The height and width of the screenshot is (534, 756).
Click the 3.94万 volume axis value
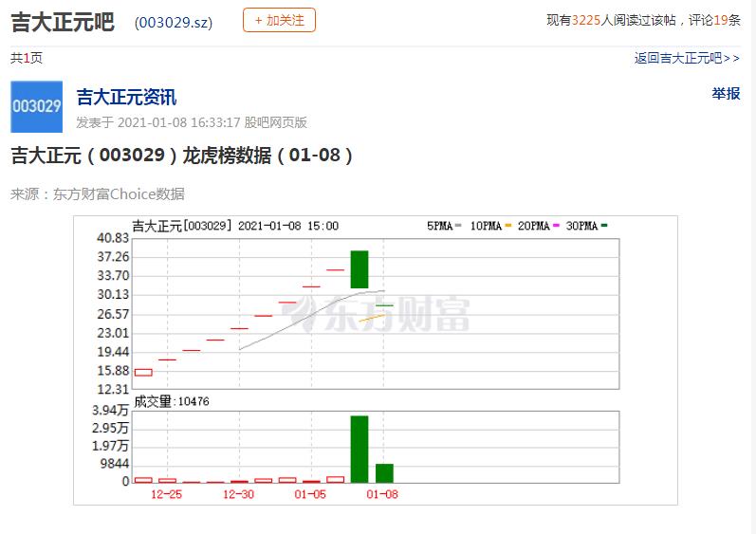(111, 410)
